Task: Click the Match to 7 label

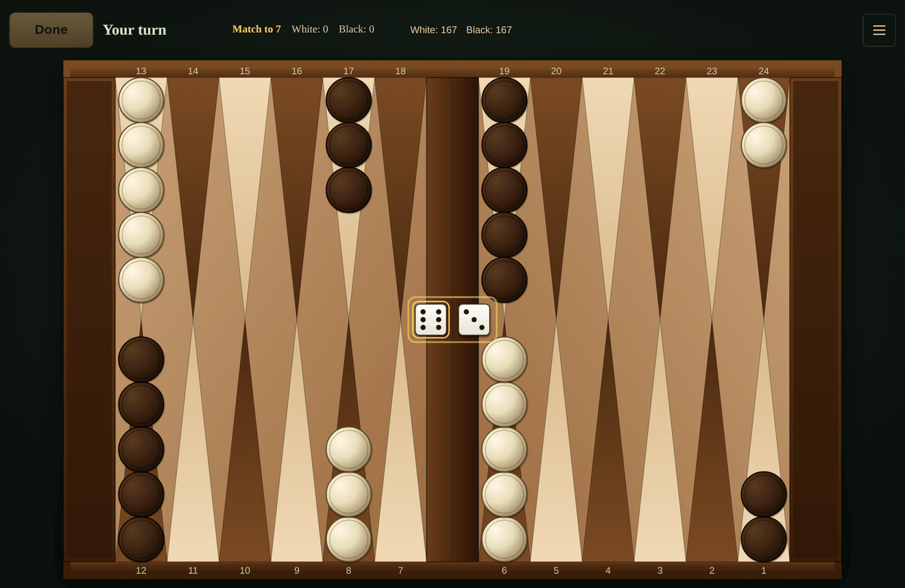Action: point(256,29)
